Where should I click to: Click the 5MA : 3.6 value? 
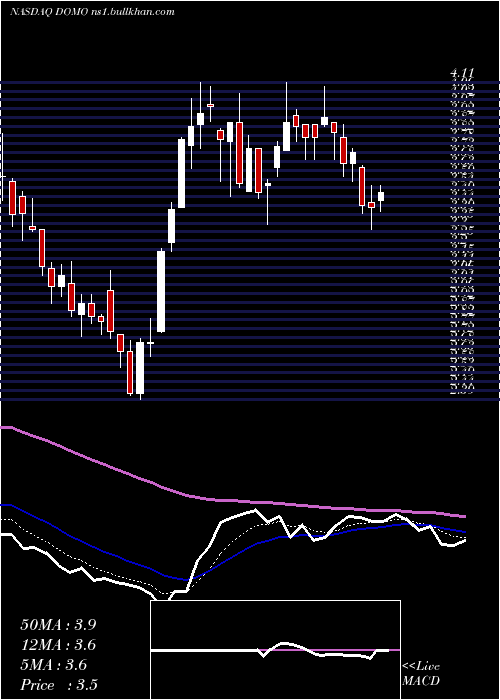tap(54, 665)
